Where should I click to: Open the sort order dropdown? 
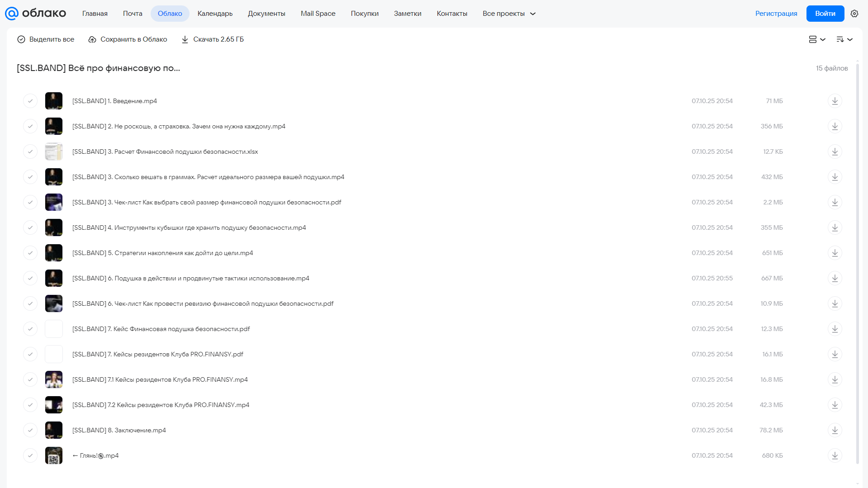click(x=844, y=39)
